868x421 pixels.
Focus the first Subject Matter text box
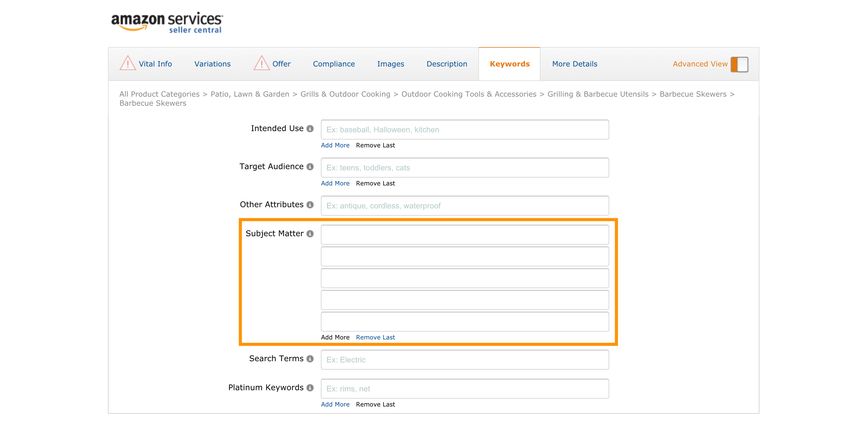(x=465, y=235)
